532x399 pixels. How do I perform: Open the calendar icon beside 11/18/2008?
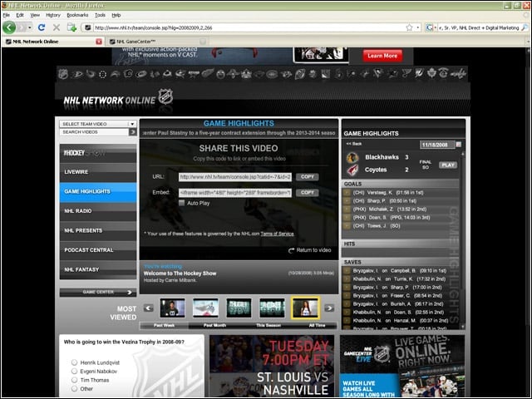coord(458,145)
